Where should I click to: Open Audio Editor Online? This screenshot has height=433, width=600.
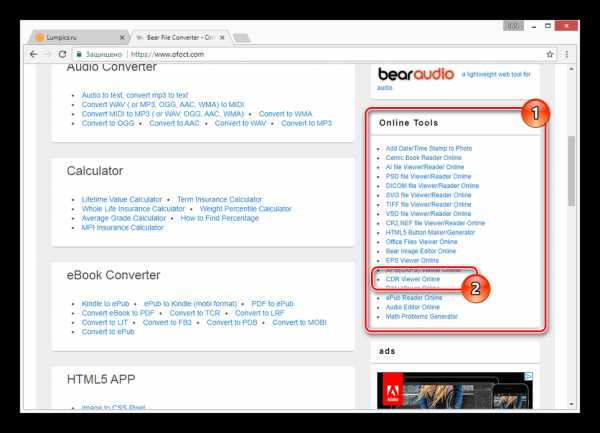click(x=413, y=307)
